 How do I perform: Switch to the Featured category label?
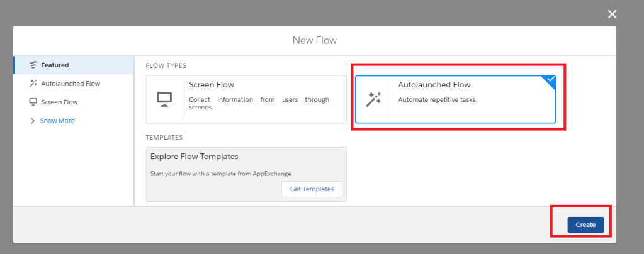pyautogui.click(x=55, y=65)
